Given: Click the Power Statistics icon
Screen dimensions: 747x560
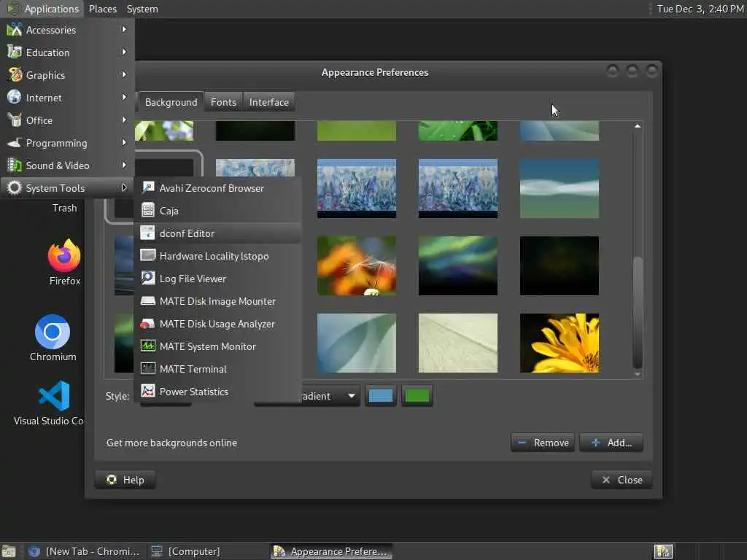Looking at the screenshot, I should click(147, 392).
